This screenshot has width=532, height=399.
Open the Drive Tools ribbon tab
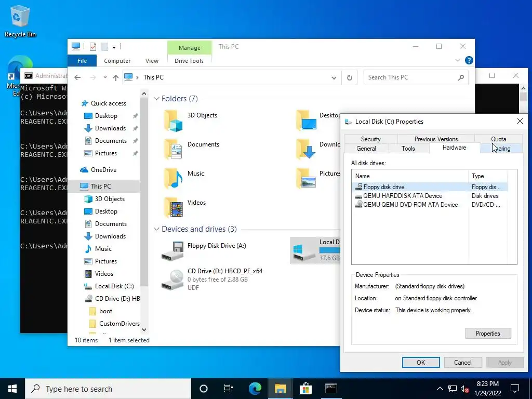189,61
